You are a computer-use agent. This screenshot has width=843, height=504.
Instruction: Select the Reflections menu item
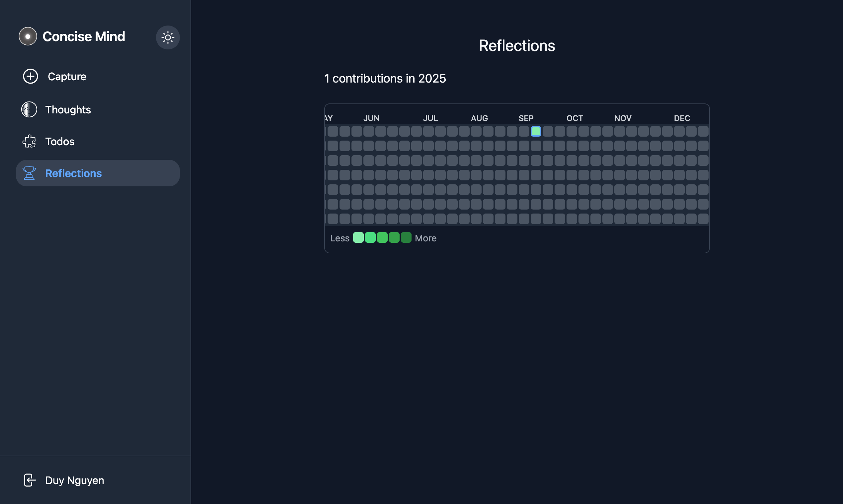click(x=98, y=173)
